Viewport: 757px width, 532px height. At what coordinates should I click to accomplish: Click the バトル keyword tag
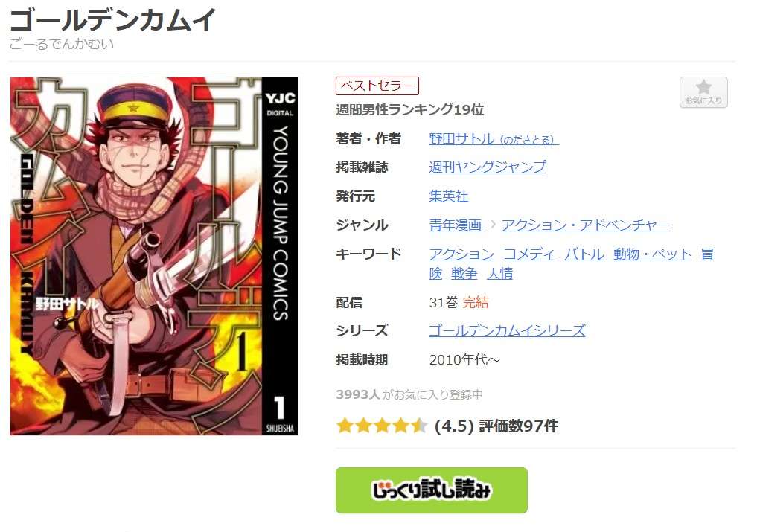pyautogui.click(x=584, y=254)
